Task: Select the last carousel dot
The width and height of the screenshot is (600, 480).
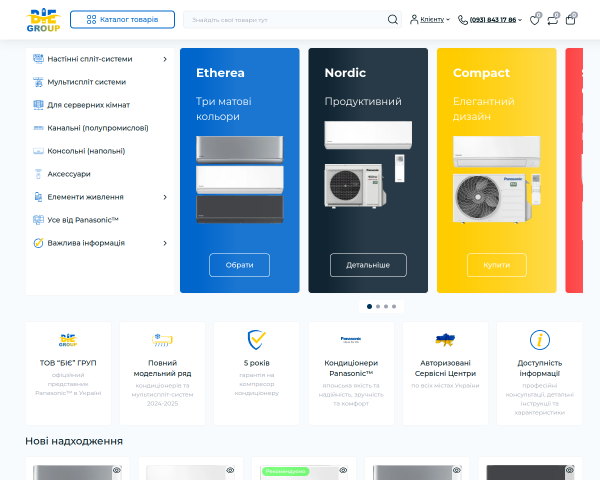Action: tap(394, 306)
